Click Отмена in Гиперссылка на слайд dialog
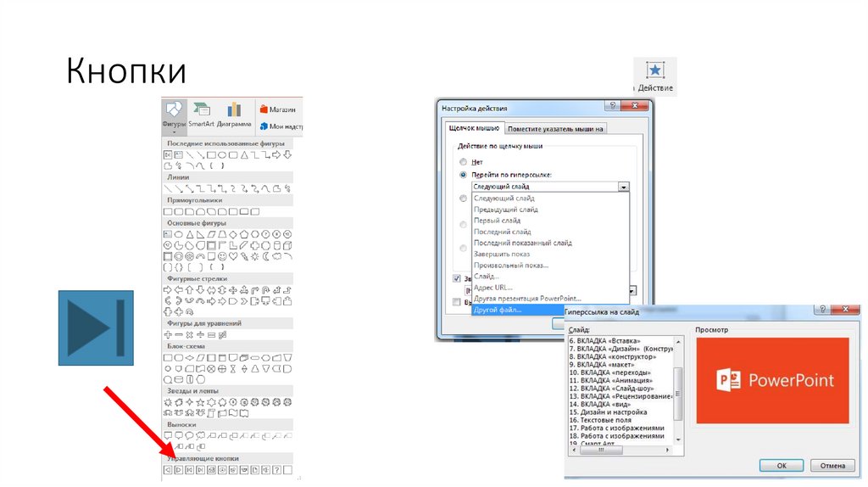Screen dimensions: 868x487 pyautogui.click(x=832, y=466)
